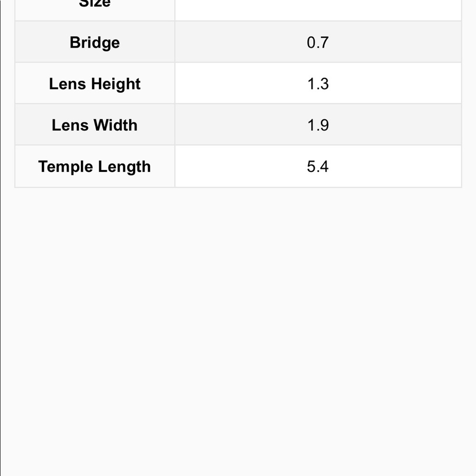Viewport: 476px width, 476px height.
Task: Click the word Height in the table
Action: pos(116,84)
